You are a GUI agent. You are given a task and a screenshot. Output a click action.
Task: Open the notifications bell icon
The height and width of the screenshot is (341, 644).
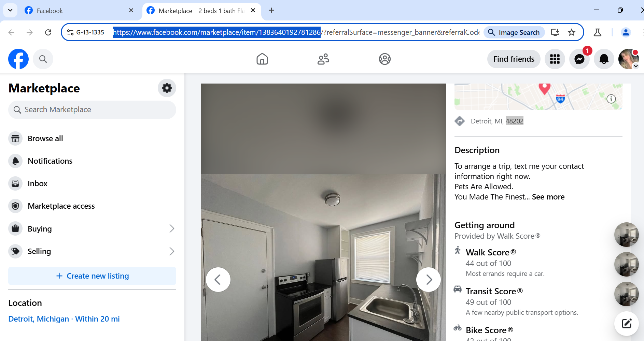pyautogui.click(x=604, y=59)
